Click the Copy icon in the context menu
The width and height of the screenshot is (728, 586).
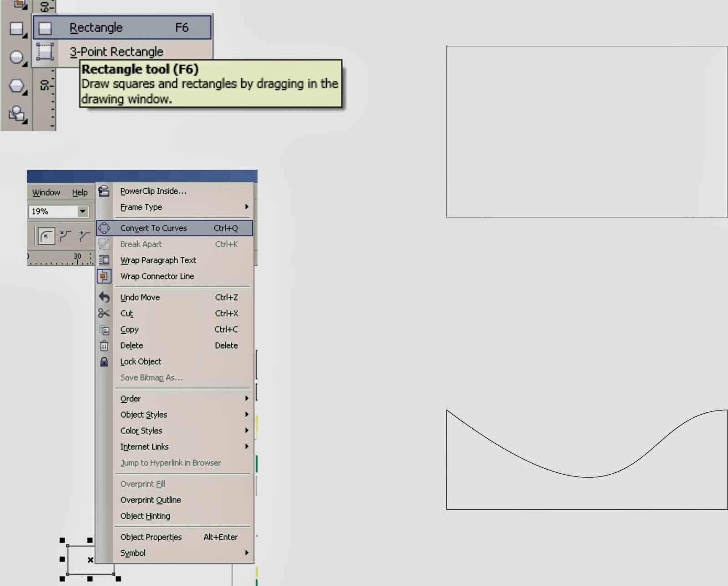104,330
